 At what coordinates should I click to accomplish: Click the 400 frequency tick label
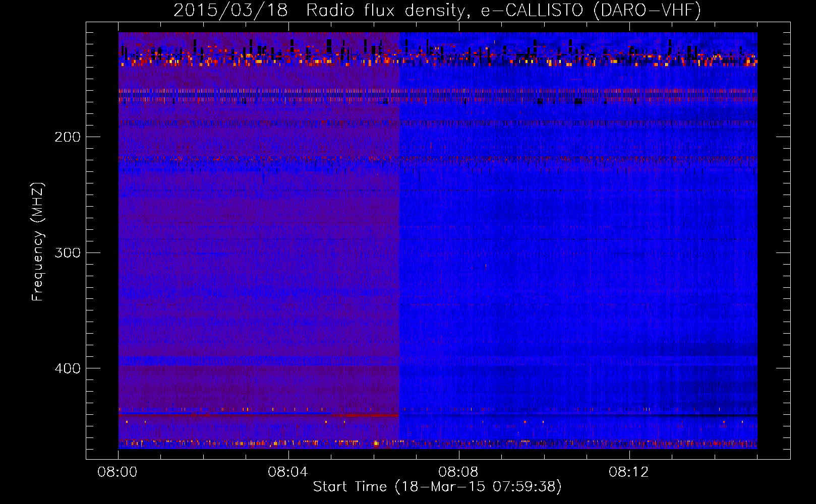[68, 368]
